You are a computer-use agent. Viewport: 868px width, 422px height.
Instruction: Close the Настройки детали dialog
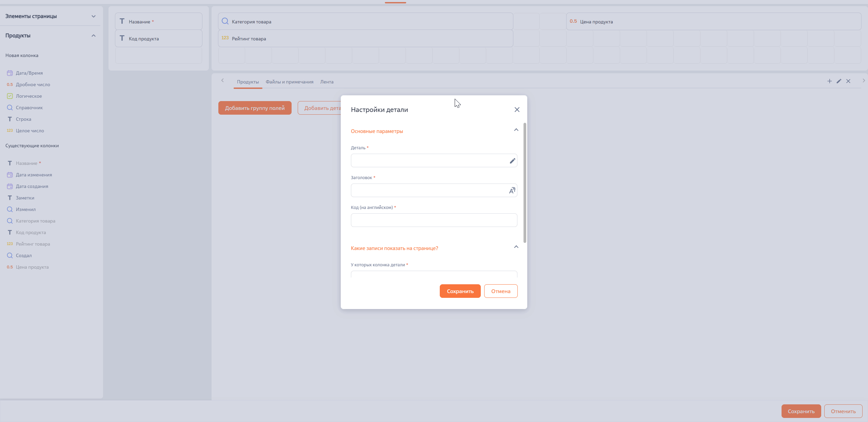click(x=517, y=110)
